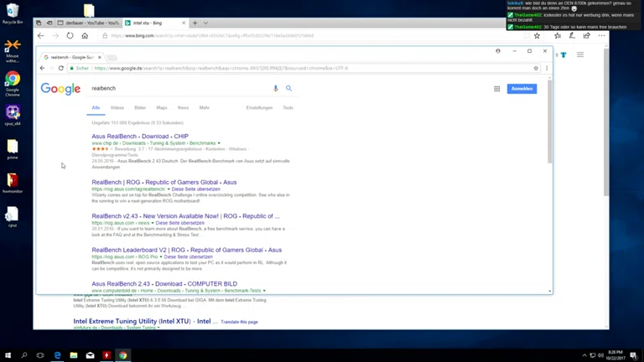Click the Chrome profile user icon
The height and width of the screenshot is (362, 644).
[x=498, y=51]
